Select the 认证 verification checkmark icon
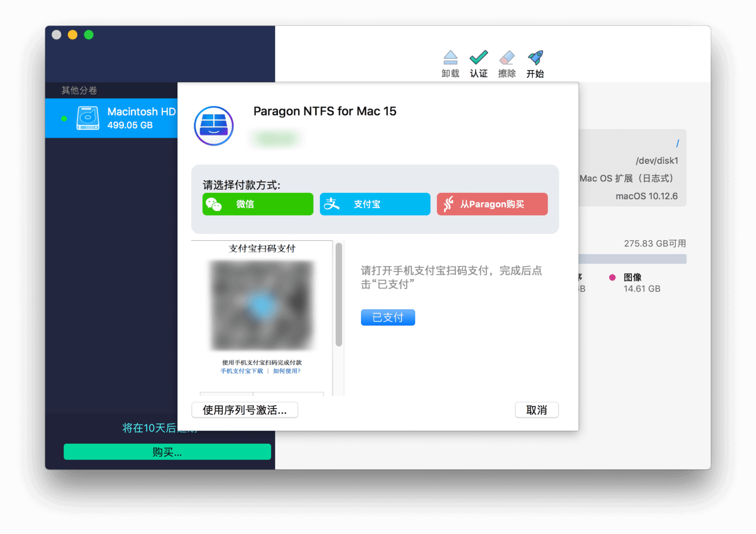Screen dimensions: 756x534 pyautogui.click(x=478, y=56)
